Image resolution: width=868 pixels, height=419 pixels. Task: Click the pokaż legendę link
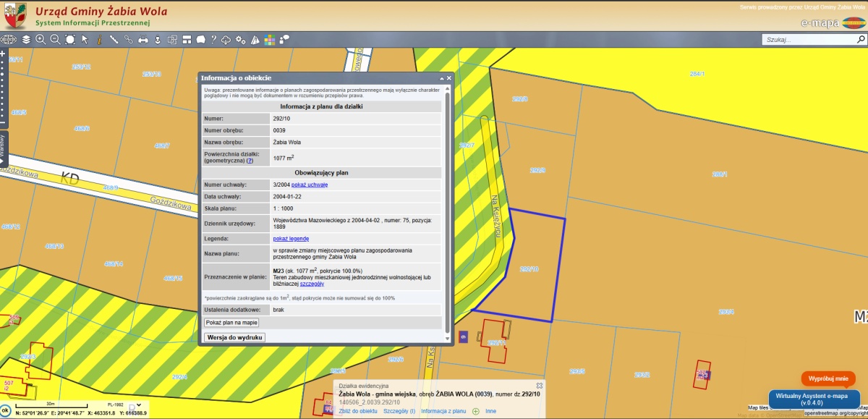coord(291,238)
